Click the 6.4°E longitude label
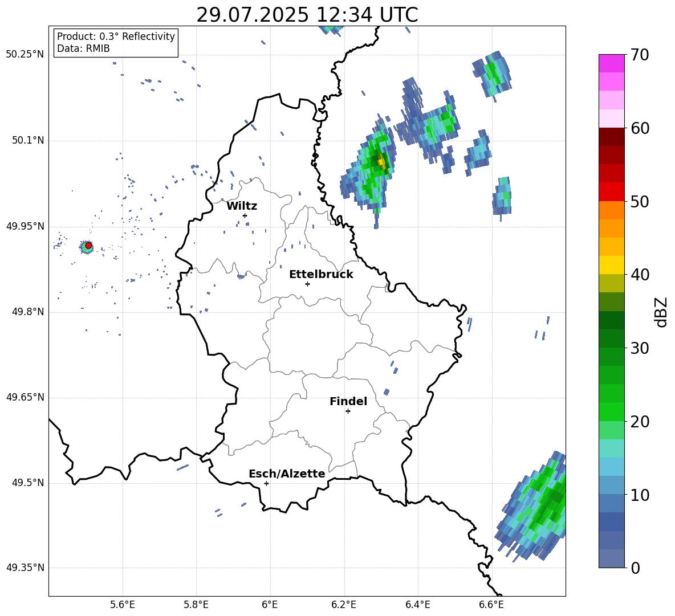675x616 pixels. [417, 605]
